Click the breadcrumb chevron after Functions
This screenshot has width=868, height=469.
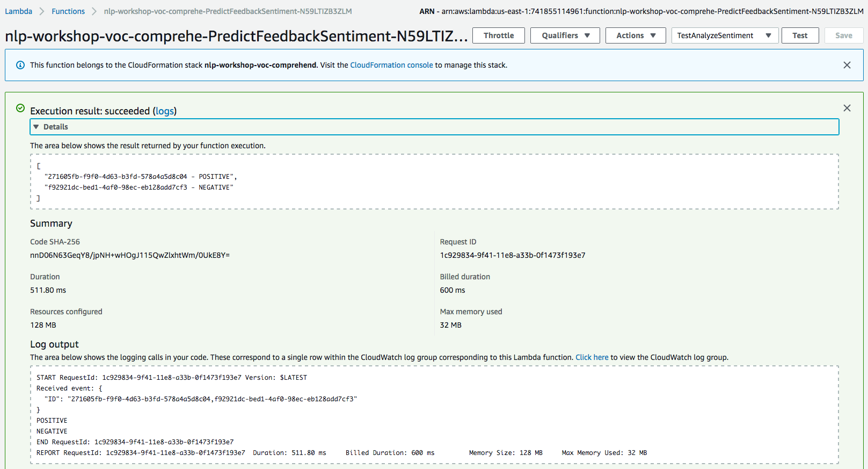click(x=94, y=11)
